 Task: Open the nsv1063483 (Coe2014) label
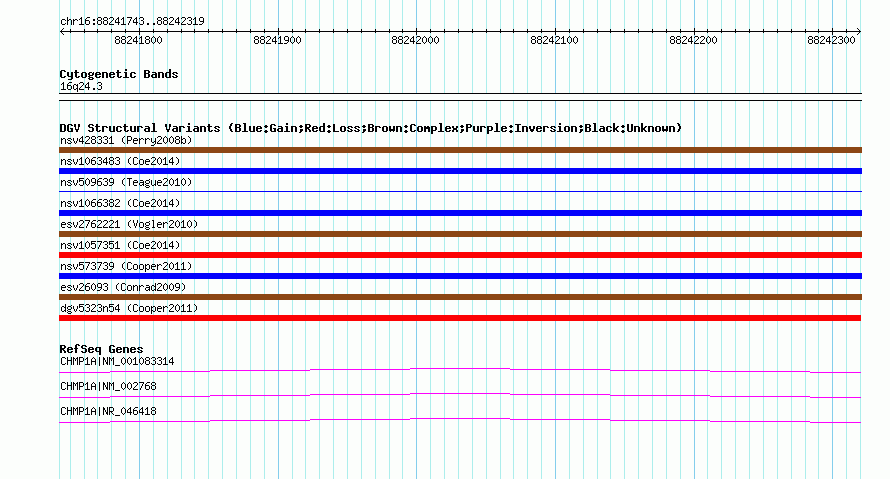pos(120,161)
